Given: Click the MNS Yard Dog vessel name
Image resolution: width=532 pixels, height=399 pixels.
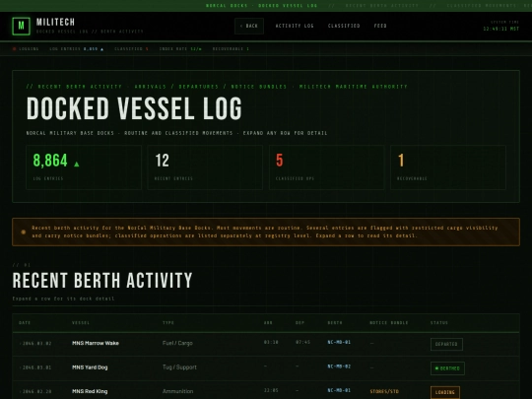Looking at the screenshot, I should pos(90,367).
